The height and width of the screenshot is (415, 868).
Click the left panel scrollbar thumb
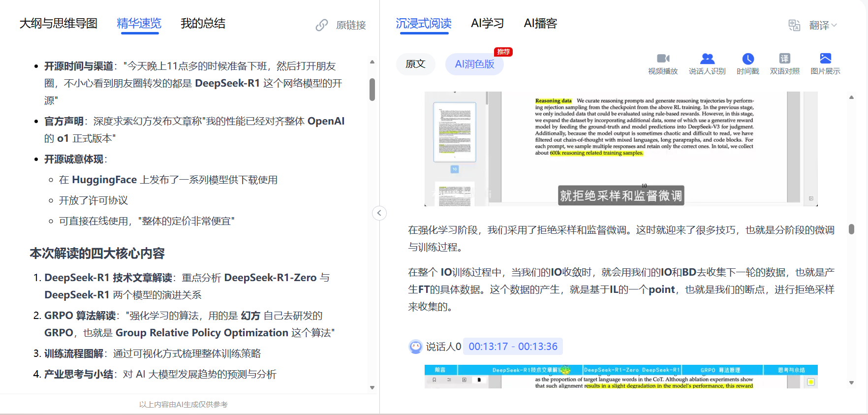click(x=372, y=90)
